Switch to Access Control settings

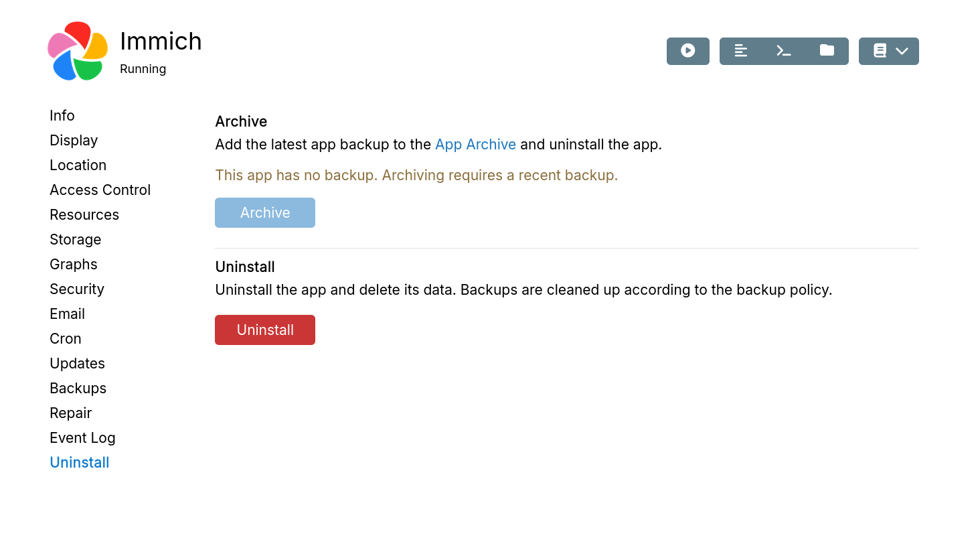point(100,190)
